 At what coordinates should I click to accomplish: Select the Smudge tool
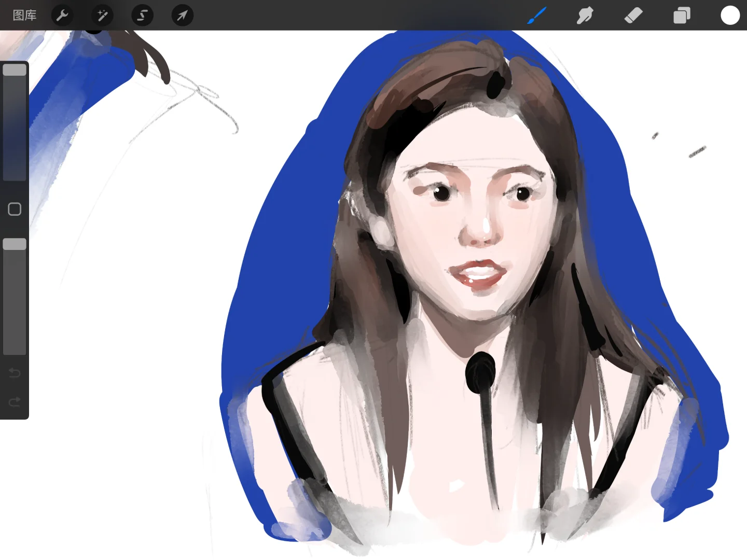585,16
